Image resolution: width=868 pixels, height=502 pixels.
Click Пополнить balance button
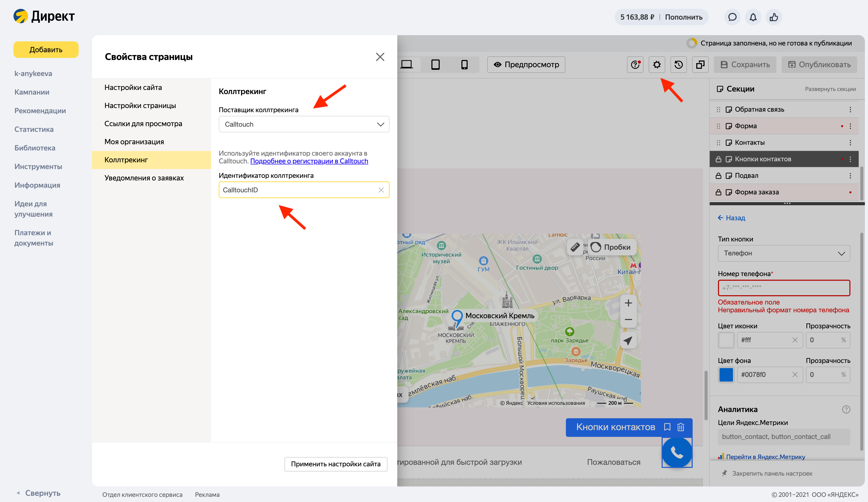click(683, 17)
